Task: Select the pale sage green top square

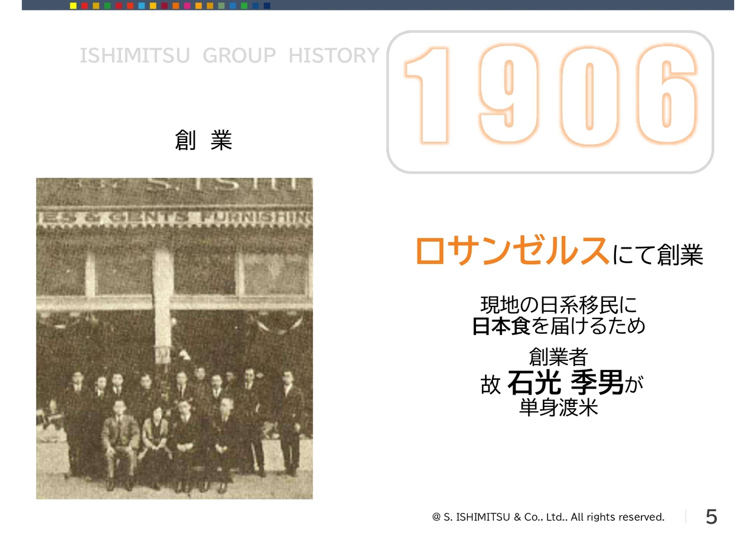Action: click(221, 6)
